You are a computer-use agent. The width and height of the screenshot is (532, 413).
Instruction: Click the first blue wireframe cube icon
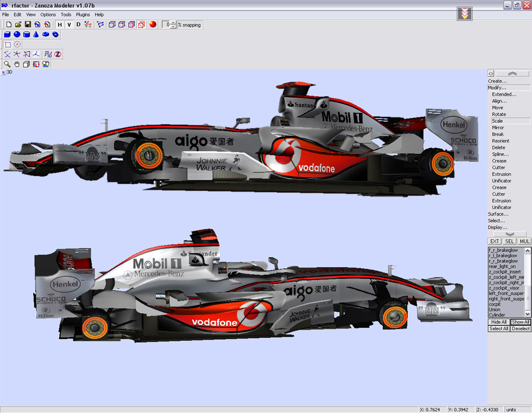pos(112,24)
